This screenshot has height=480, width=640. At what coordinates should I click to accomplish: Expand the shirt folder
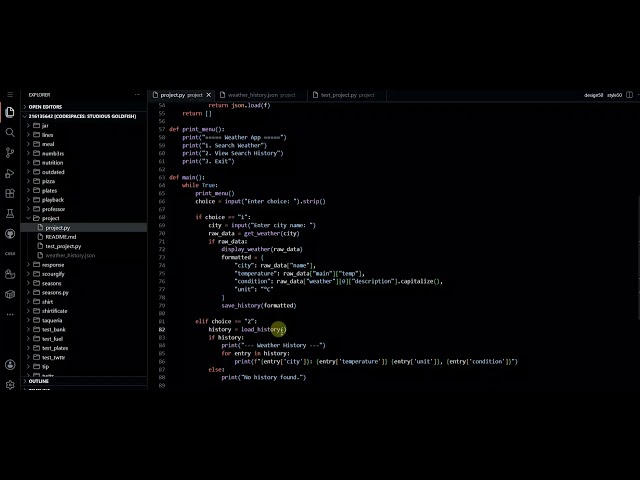click(x=84, y=302)
